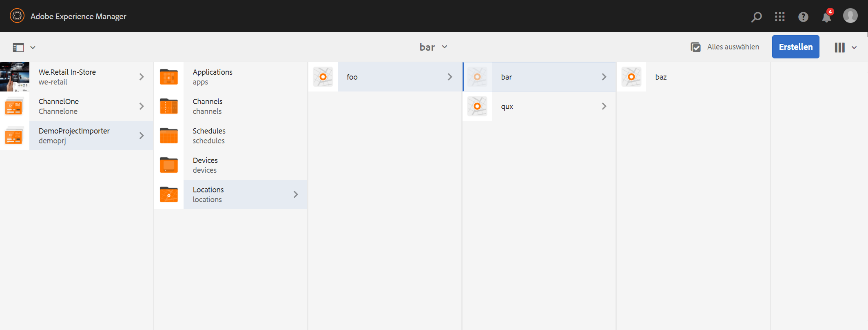Expand the qux chevron
The width and height of the screenshot is (868, 330).
coord(604,106)
